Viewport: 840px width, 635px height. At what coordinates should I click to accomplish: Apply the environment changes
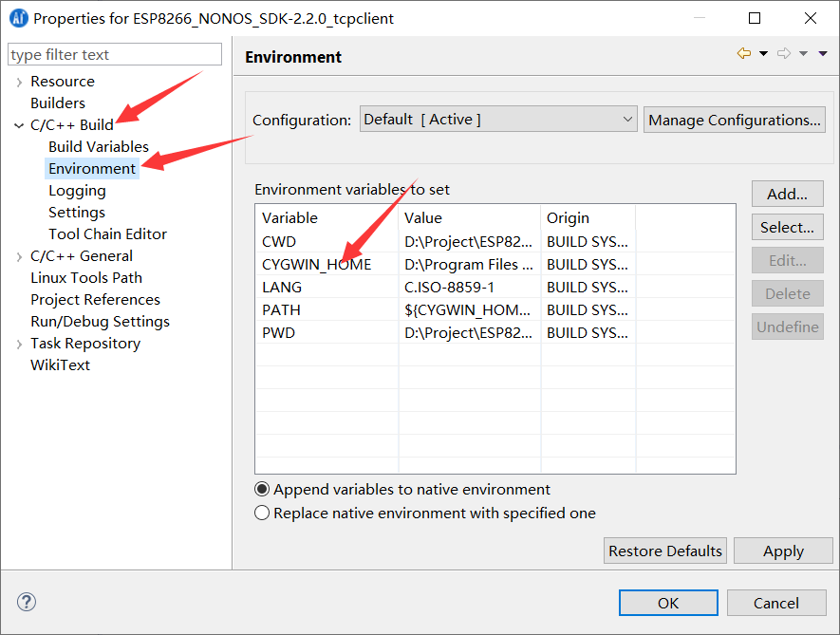point(783,551)
